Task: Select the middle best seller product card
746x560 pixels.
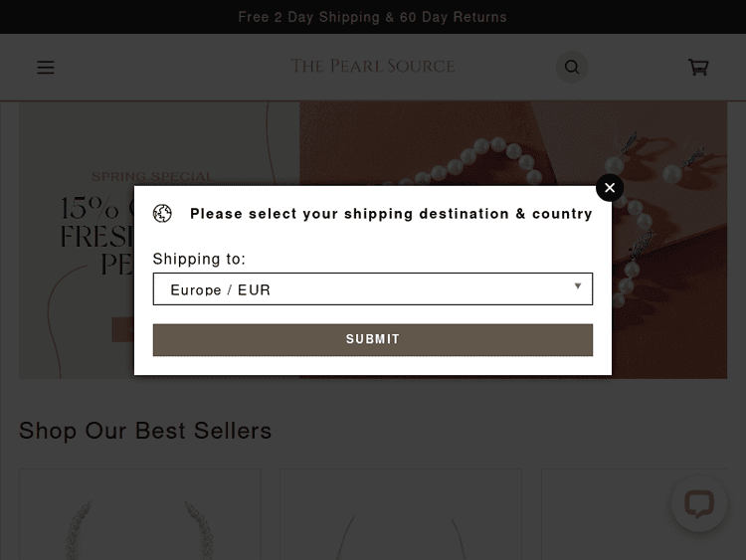Action: click(401, 517)
